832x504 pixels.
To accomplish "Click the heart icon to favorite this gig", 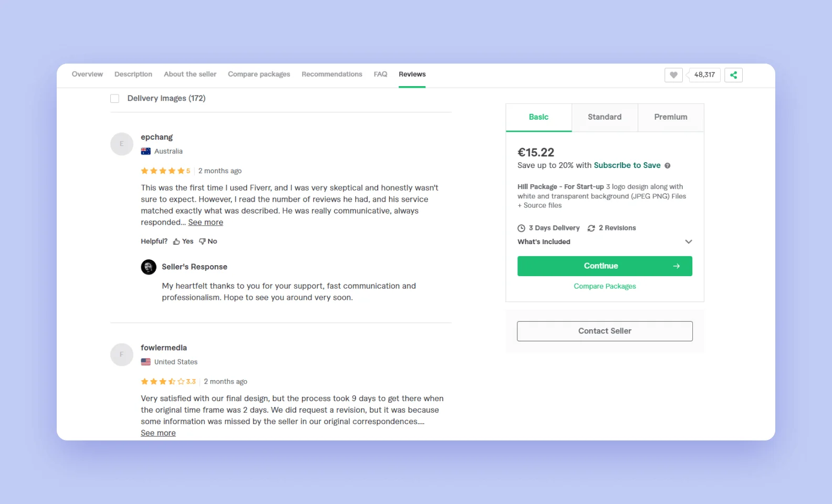I will (x=673, y=75).
